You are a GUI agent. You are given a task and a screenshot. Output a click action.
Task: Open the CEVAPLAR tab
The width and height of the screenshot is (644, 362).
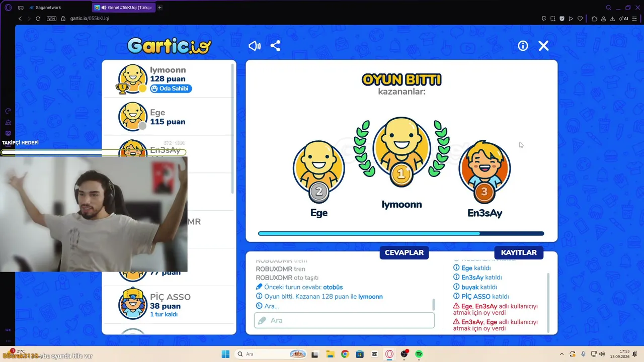click(404, 252)
